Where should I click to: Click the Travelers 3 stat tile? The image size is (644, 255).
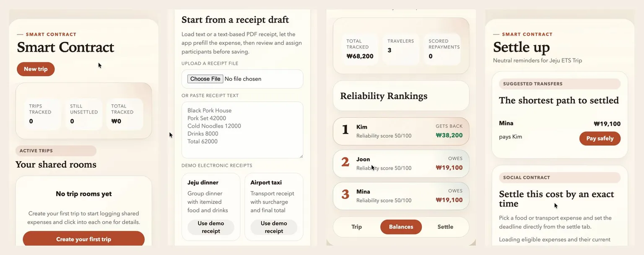pyautogui.click(x=401, y=49)
